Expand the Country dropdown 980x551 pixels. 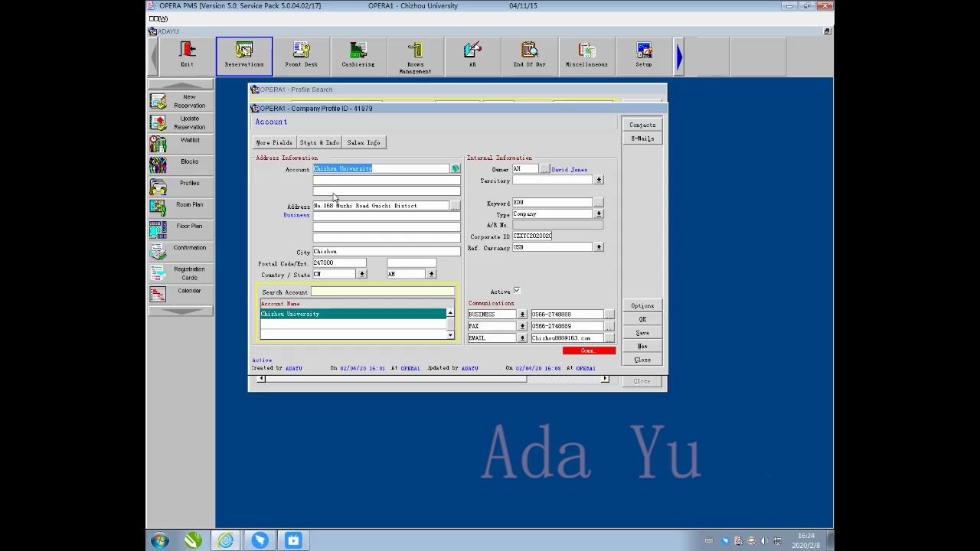point(361,273)
